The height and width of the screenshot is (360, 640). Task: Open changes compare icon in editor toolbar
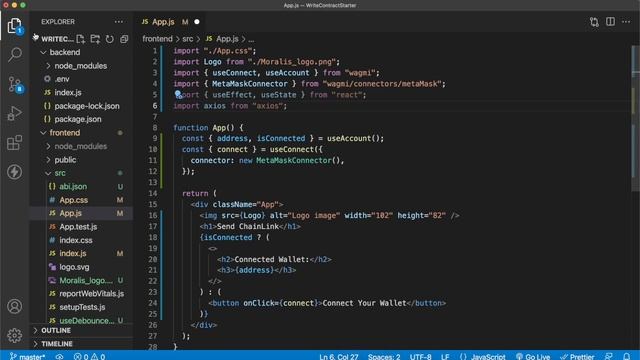[x=594, y=22]
